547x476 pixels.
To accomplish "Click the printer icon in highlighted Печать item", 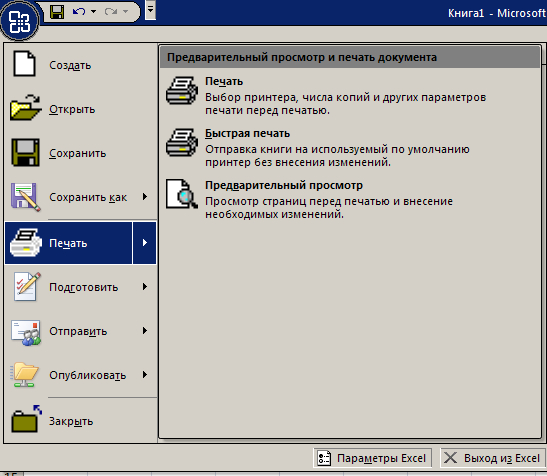I will [26, 243].
